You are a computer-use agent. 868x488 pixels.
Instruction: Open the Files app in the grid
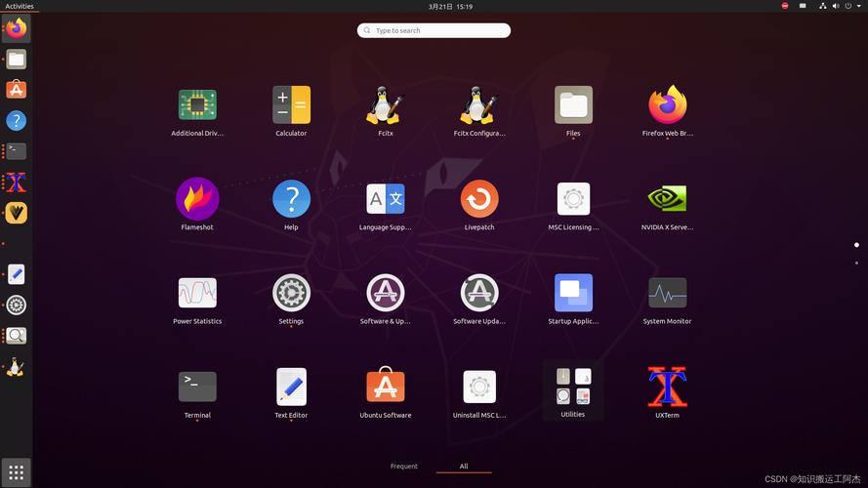coord(573,110)
